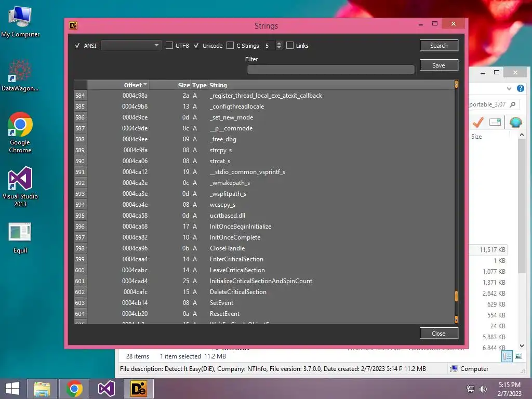
Task: Open Equil desktop icon
Action: click(x=20, y=238)
